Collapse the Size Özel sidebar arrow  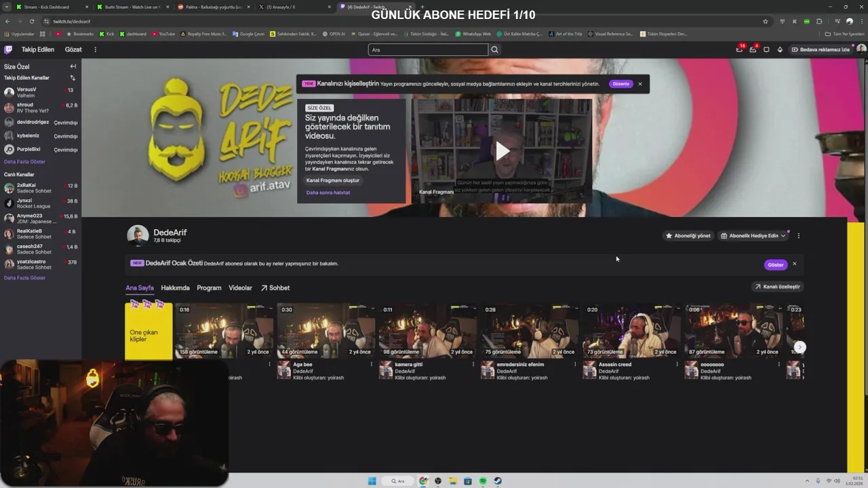pos(73,66)
